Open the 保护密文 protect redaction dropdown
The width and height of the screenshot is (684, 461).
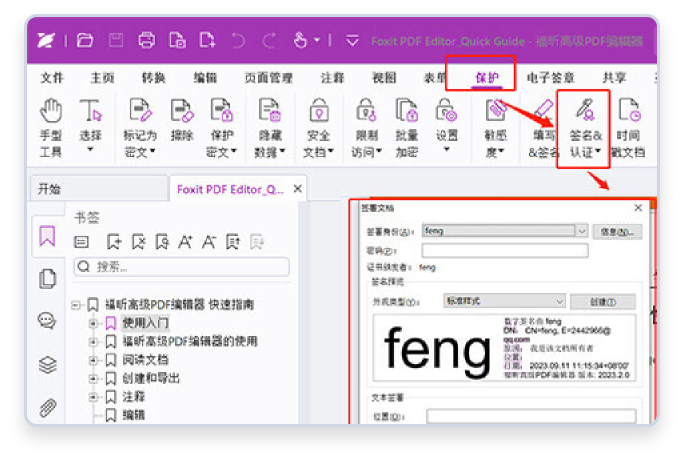[234, 151]
